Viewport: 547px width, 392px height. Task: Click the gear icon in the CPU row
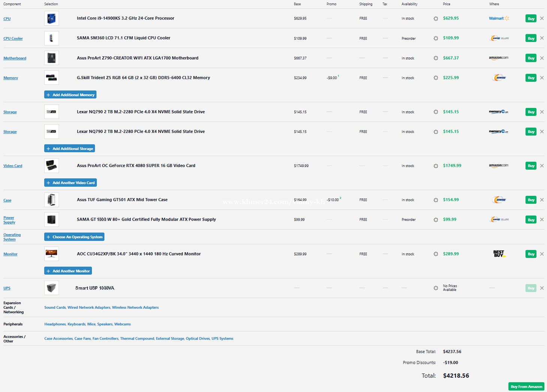(x=436, y=18)
